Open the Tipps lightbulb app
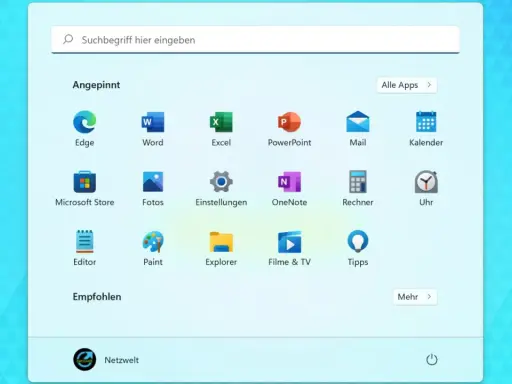The height and width of the screenshot is (384, 512). (358, 248)
